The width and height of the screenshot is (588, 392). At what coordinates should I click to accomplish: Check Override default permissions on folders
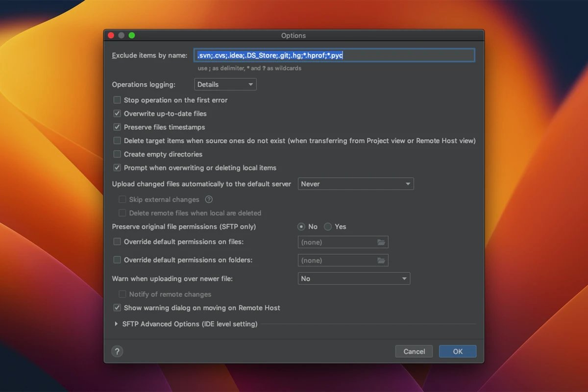click(117, 260)
